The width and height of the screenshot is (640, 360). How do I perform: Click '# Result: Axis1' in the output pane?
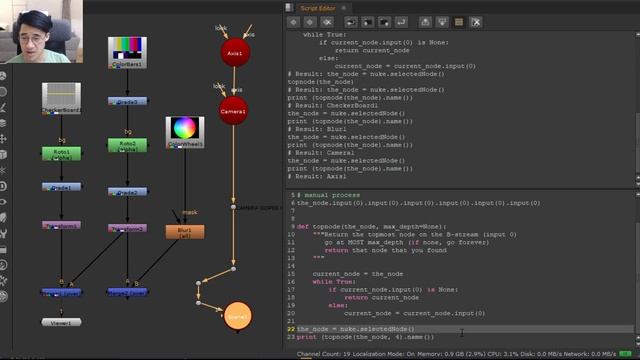pyautogui.click(x=317, y=176)
